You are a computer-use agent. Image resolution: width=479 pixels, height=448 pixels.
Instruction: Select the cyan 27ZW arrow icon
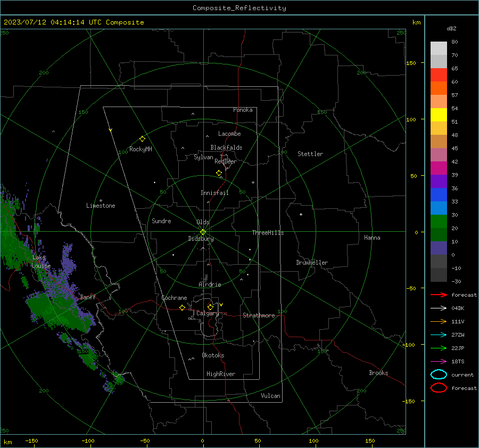pos(439,335)
